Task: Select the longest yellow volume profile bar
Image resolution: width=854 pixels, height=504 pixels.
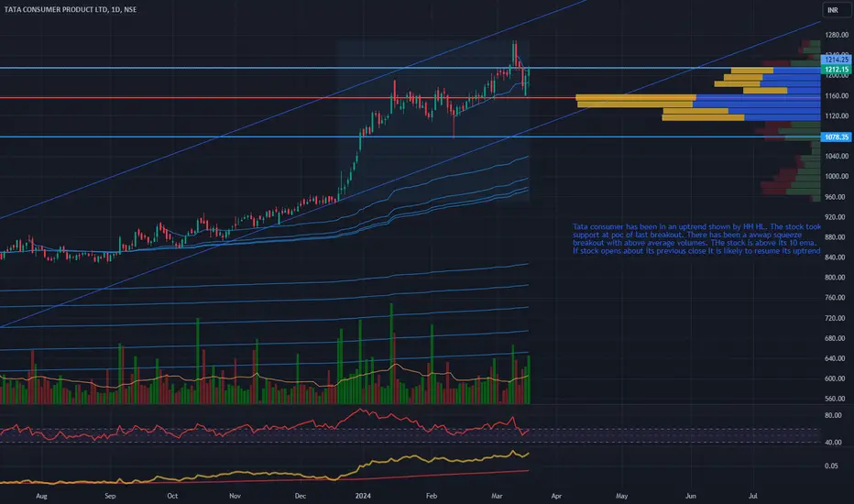Action: pyautogui.click(x=636, y=98)
